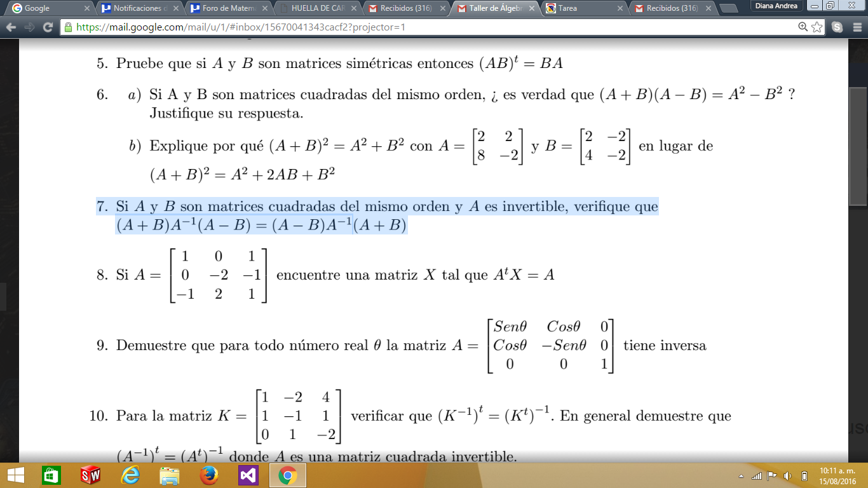The width and height of the screenshot is (868, 488).
Task: Open Firefox from the taskbar
Action: [x=208, y=475]
